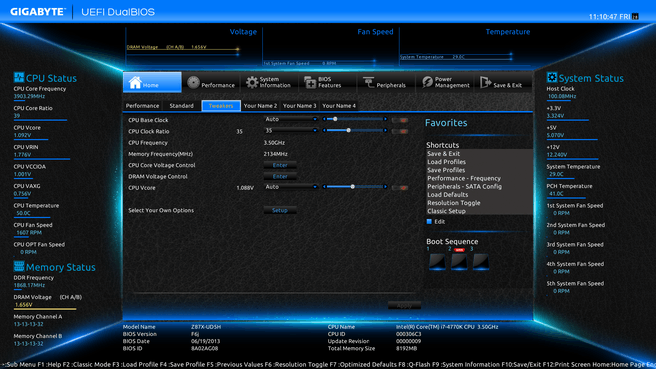The height and width of the screenshot is (369, 656).
Task: Click the CPU Temperature 50.0C reading
Action: (x=23, y=213)
